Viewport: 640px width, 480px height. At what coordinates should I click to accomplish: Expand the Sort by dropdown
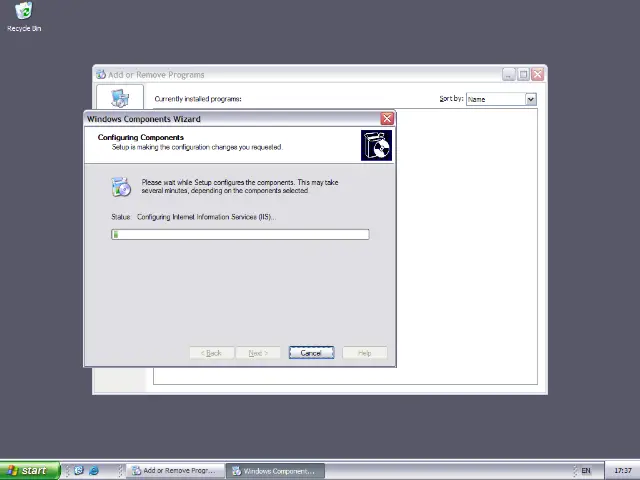[530, 99]
